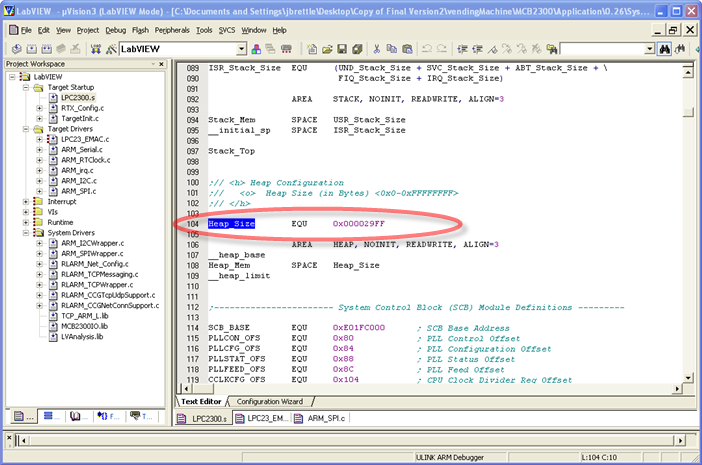The width and height of the screenshot is (702, 465).
Task: Click the editor's vertical scrollbar thumb
Action: tap(686, 113)
